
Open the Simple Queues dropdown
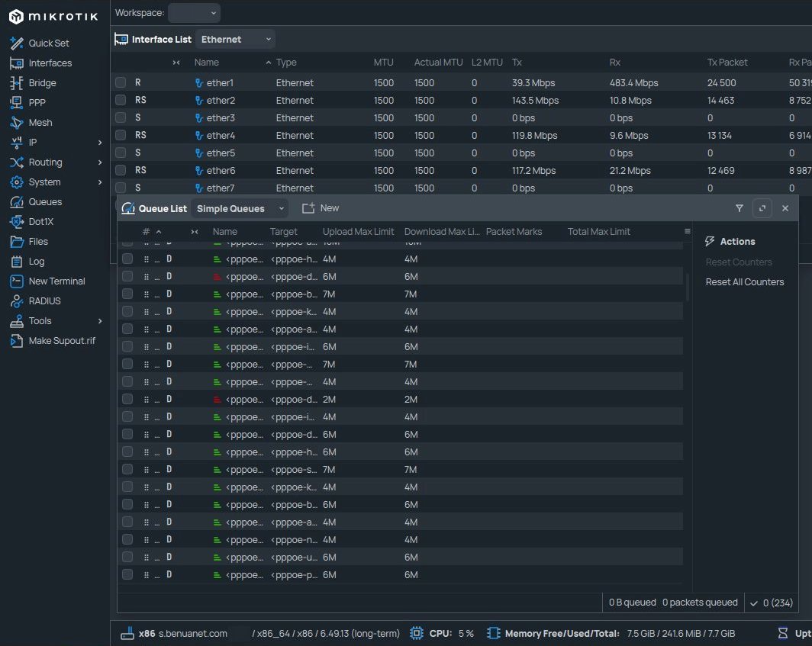tap(240, 209)
